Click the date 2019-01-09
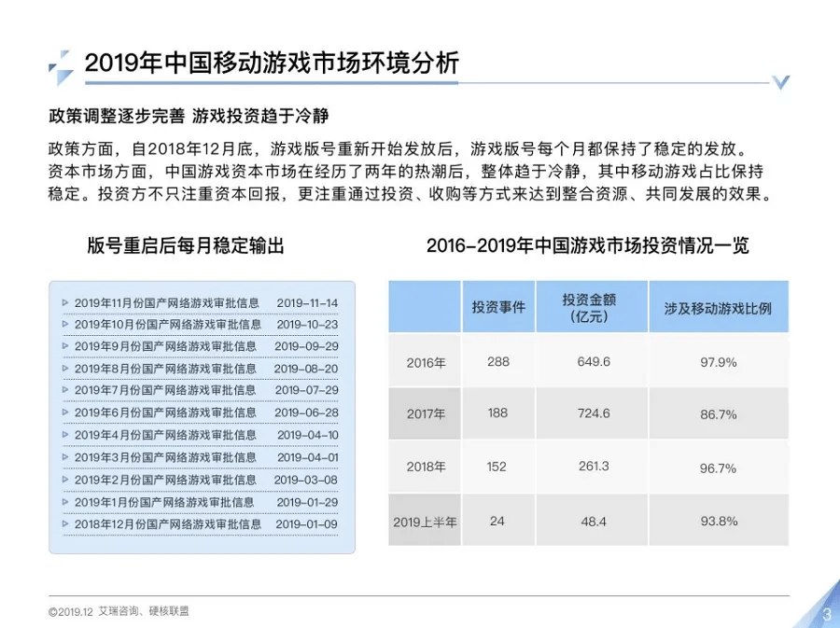 (307, 524)
